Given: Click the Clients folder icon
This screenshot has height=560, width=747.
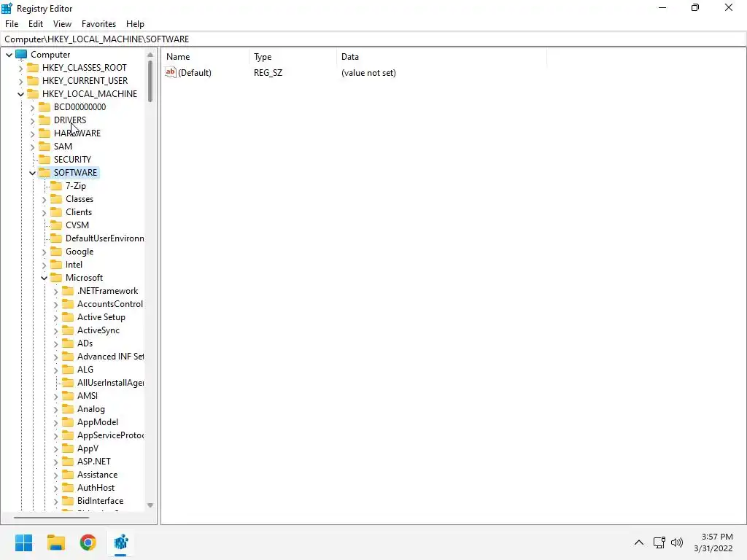Looking at the screenshot, I should click(56, 212).
